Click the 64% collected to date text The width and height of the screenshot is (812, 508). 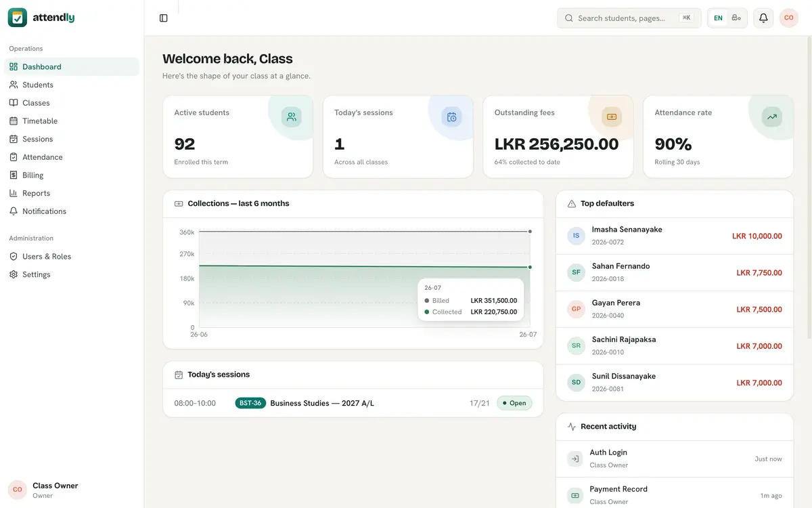527,162
